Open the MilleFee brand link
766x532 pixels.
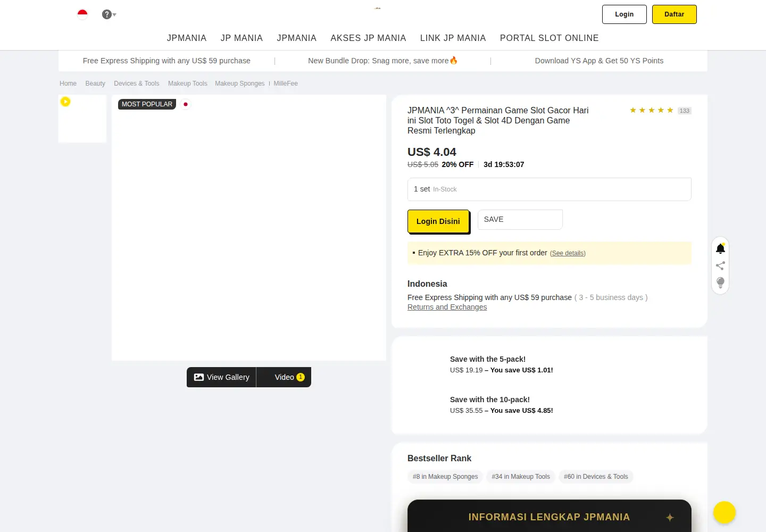tap(286, 84)
